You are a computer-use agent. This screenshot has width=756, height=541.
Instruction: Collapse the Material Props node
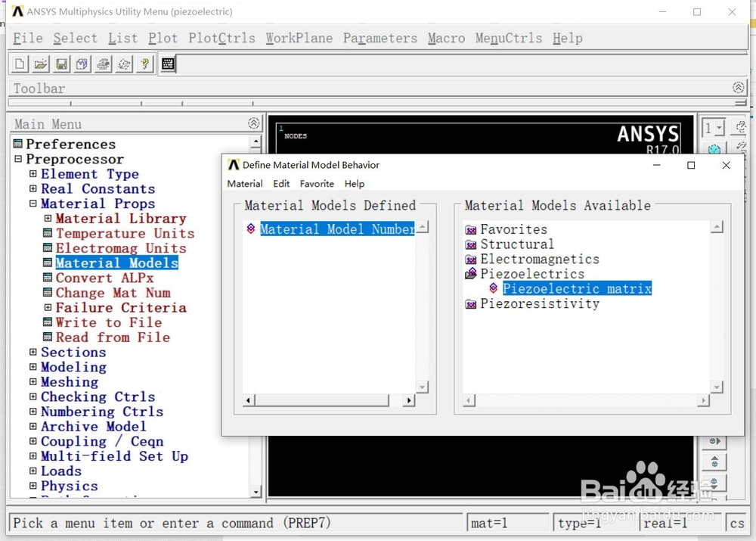click(33, 204)
